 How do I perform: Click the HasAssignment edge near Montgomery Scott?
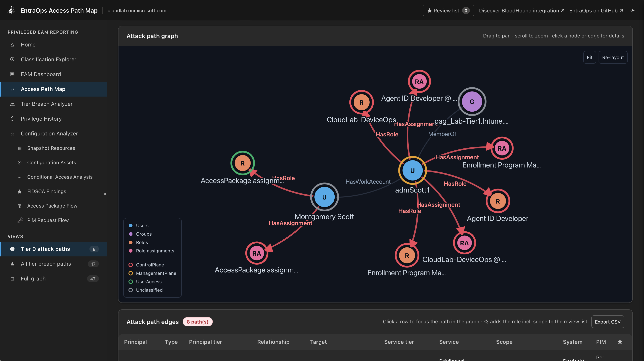290,223
